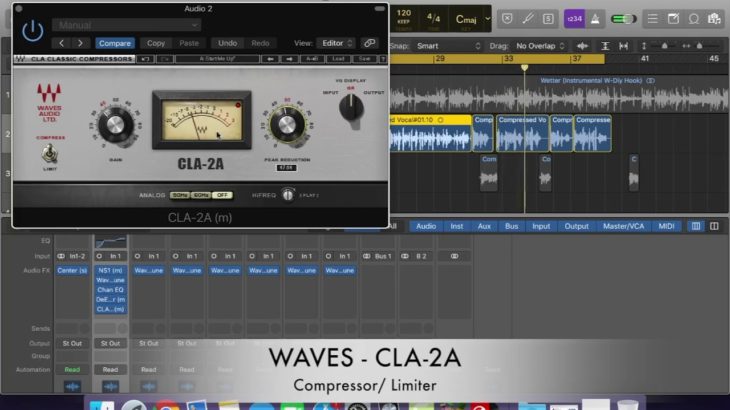Screen dimensions: 730x410
Task: Select the Output mixer filter tab
Action: 576,226
